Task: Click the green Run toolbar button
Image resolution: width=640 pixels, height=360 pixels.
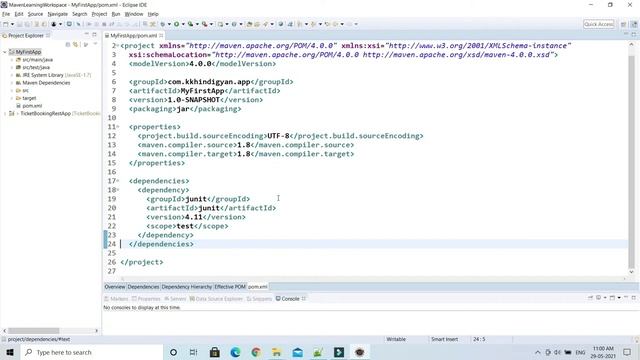Action: point(176,24)
